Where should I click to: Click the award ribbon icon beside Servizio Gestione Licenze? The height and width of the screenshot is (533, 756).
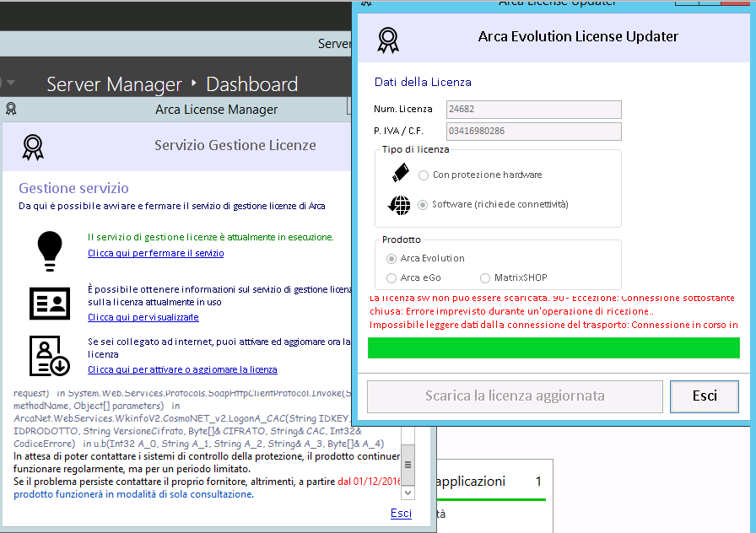(33, 147)
